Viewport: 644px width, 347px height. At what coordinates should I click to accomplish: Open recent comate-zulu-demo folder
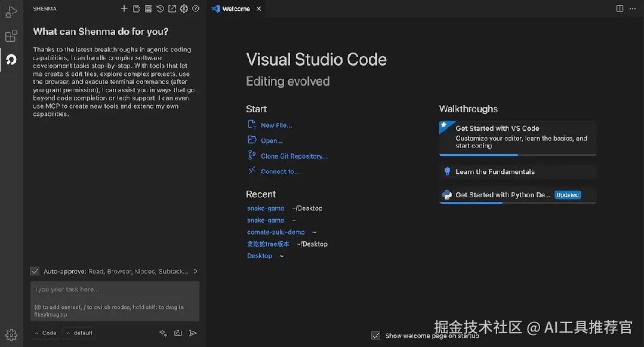click(x=276, y=232)
